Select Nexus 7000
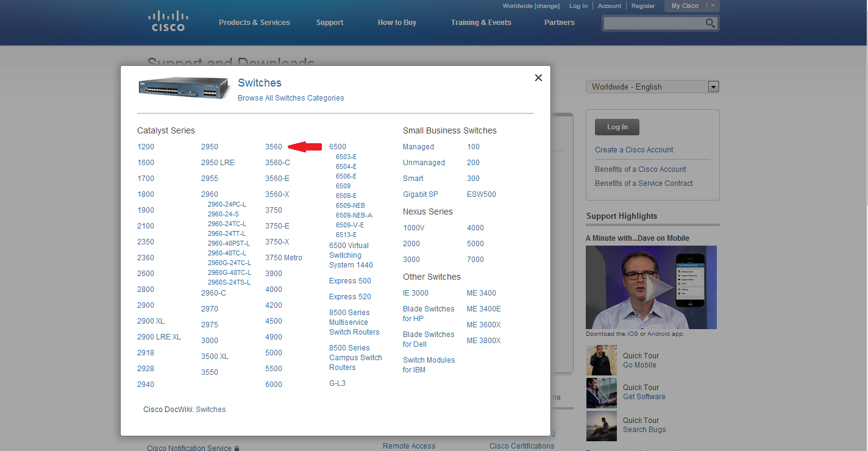The width and height of the screenshot is (868, 451). [x=475, y=260]
